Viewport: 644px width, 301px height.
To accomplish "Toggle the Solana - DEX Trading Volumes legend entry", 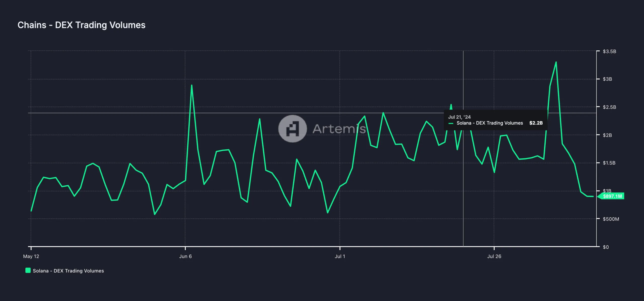I will pyautogui.click(x=68, y=271).
